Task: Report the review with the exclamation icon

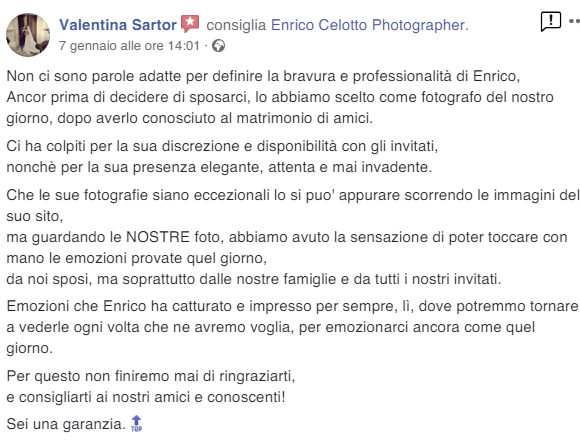Action: click(x=550, y=21)
